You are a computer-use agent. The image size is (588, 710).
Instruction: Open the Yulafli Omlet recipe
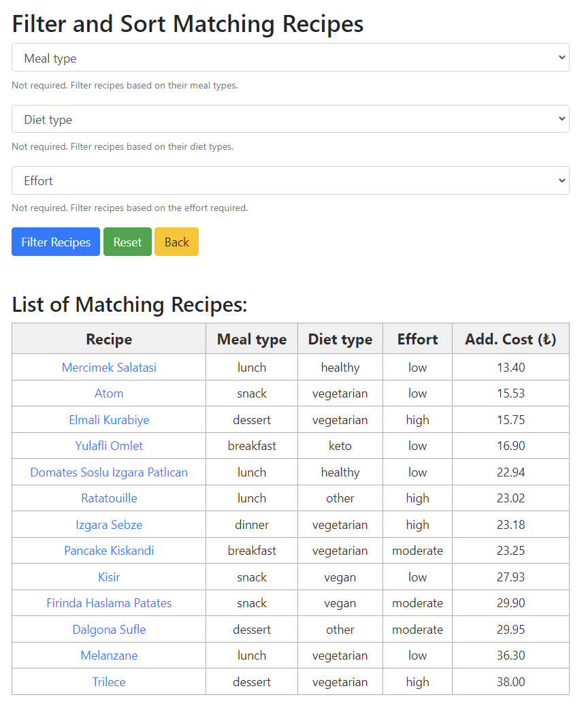coord(109,446)
